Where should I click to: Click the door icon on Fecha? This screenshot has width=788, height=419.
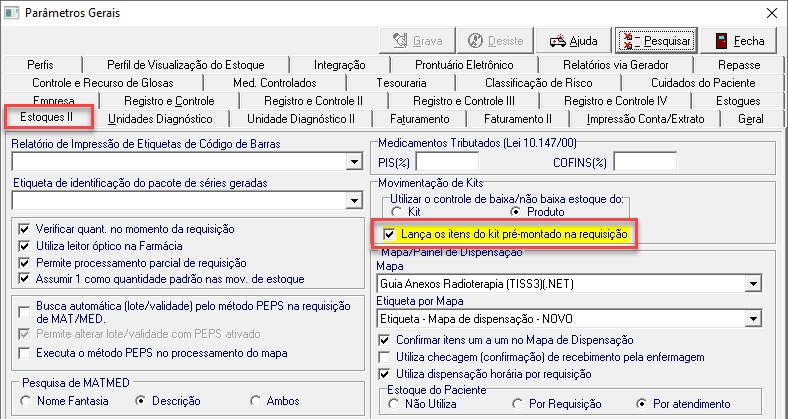click(721, 41)
